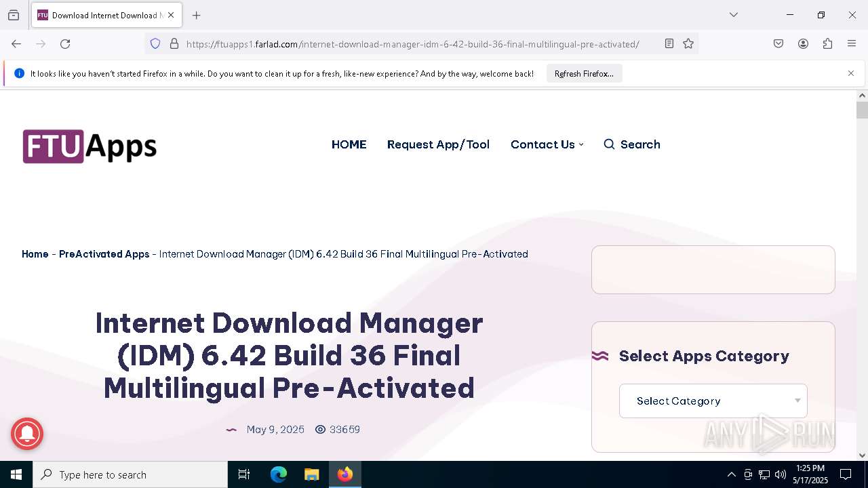Go back to previous page

16,44
